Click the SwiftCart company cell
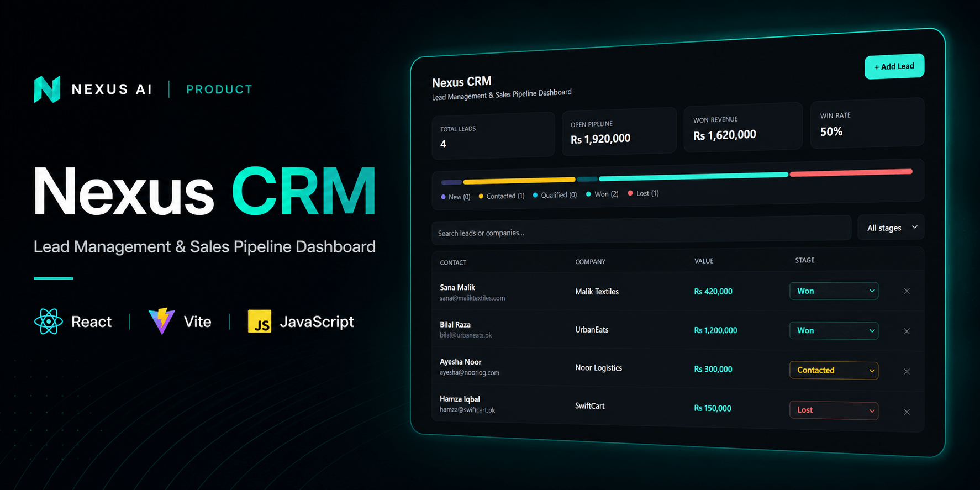Image resolution: width=980 pixels, height=490 pixels. tap(590, 406)
